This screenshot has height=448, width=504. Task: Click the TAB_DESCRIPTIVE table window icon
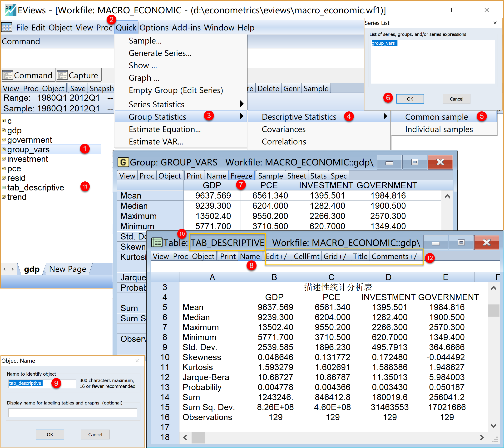click(x=156, y=243)
